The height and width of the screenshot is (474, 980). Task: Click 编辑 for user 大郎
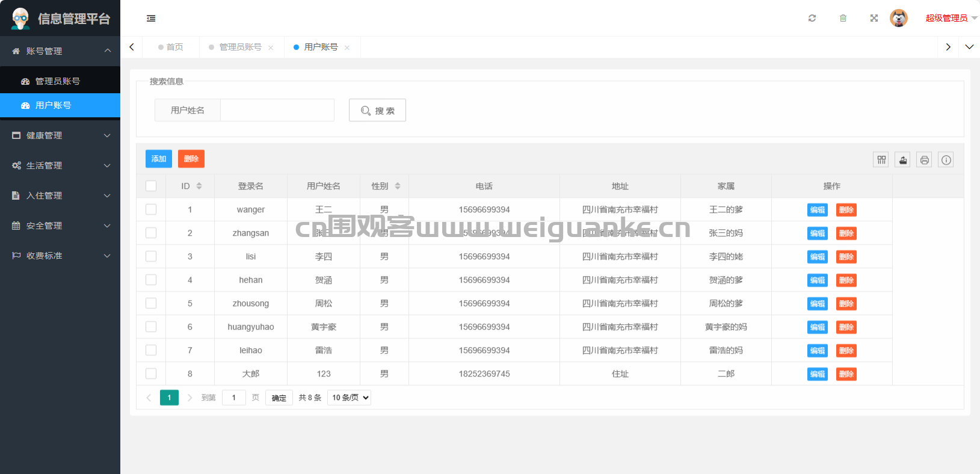(x=818, y=374)
